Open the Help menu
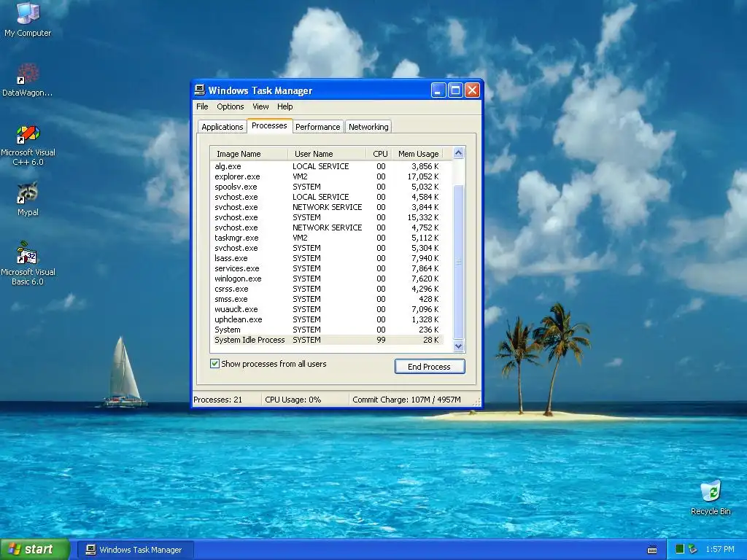 285,106
